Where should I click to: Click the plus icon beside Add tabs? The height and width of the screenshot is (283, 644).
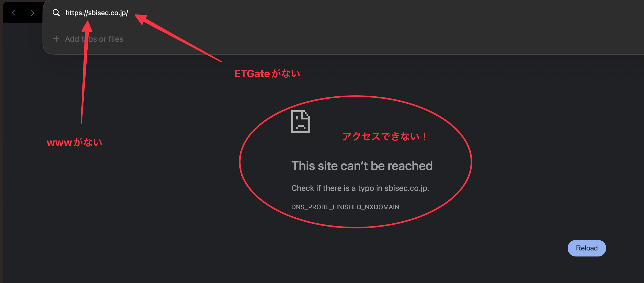click(56, 39)
